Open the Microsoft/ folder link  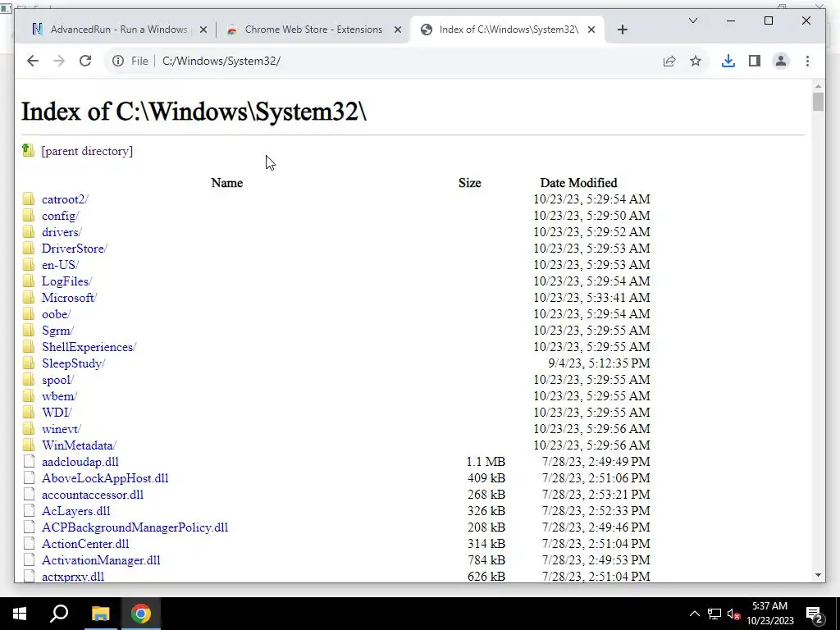click(x=69, y=298)
